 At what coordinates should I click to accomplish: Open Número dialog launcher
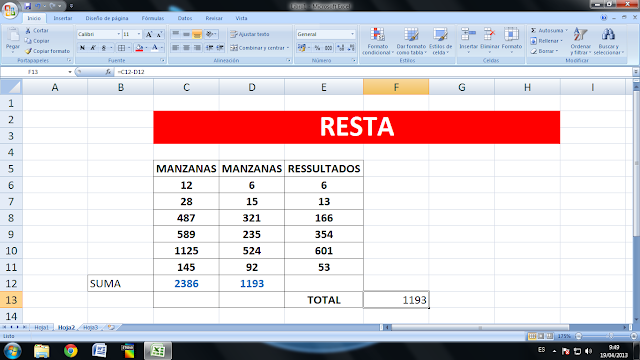tap(354, 60)
